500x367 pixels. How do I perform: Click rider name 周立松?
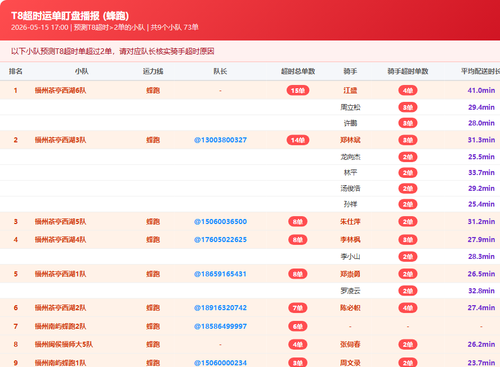tap(350, 107)
